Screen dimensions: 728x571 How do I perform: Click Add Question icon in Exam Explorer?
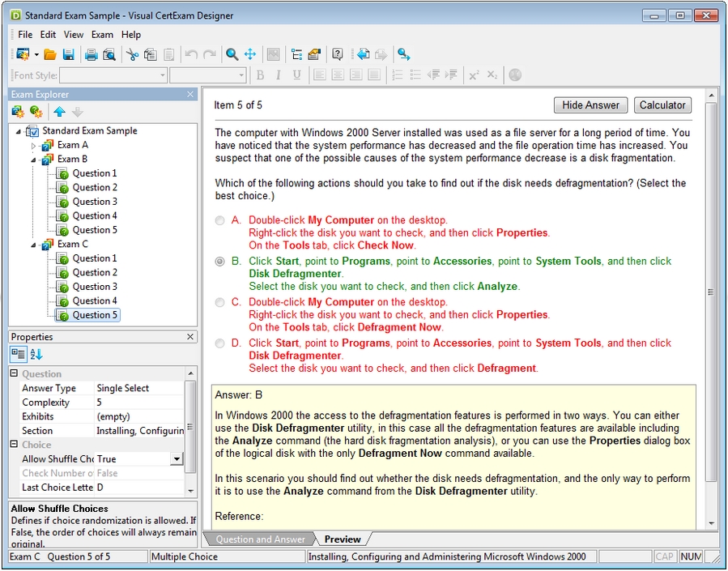(36, 112)
